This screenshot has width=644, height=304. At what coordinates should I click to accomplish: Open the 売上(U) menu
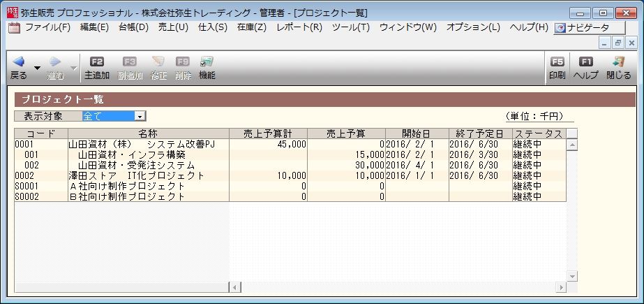pos(173,27)
